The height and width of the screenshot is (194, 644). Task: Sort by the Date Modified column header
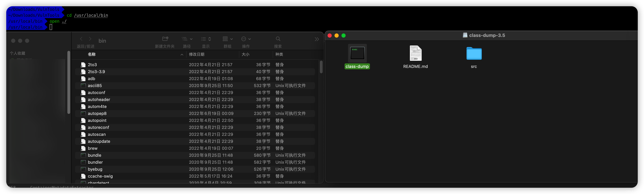(196, 54)
